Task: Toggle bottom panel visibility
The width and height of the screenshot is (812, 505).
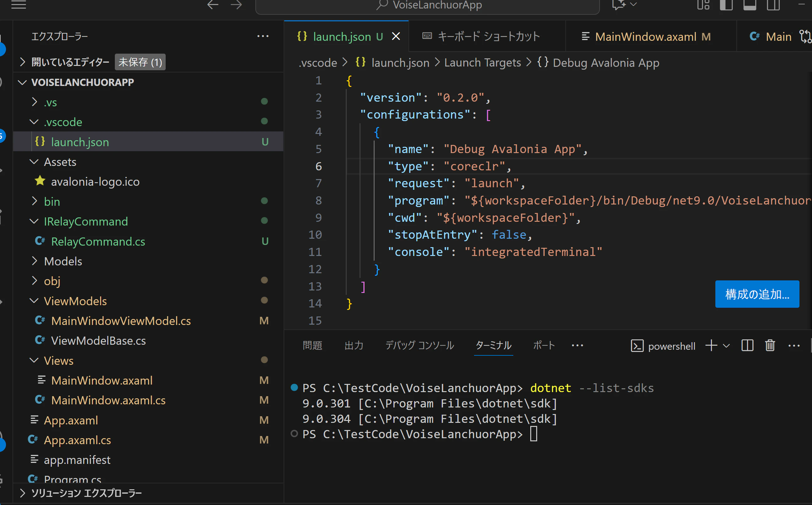Action: click(x=750, y=5)
